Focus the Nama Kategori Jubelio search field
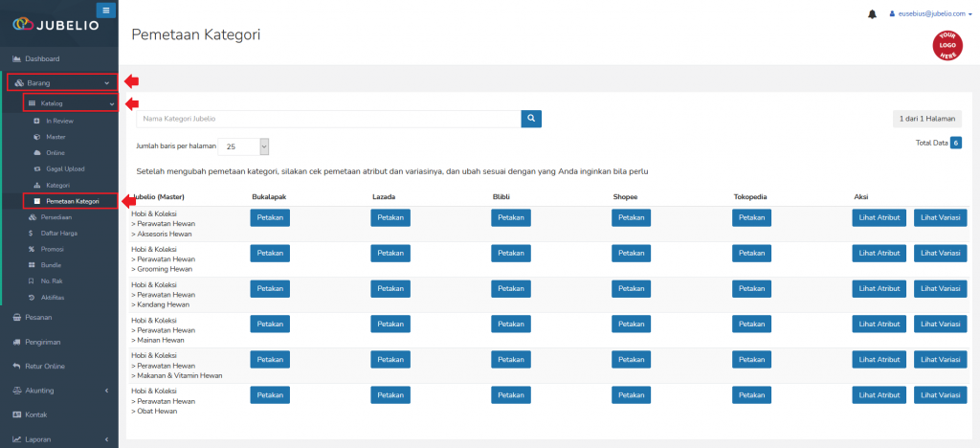 tap(329, 119)
